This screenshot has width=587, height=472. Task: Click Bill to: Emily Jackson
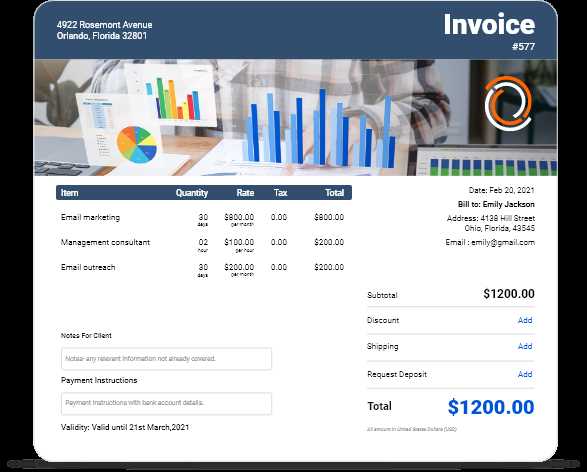(496, 204)
